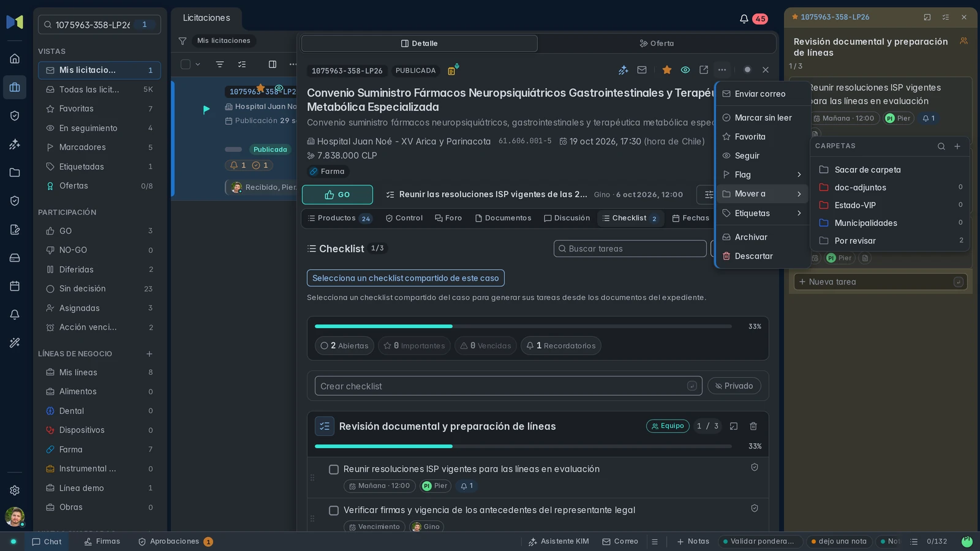Click the AI sparkle icon in detail header
The width and height of the screenshot is (980, 551).
(624, 70)
